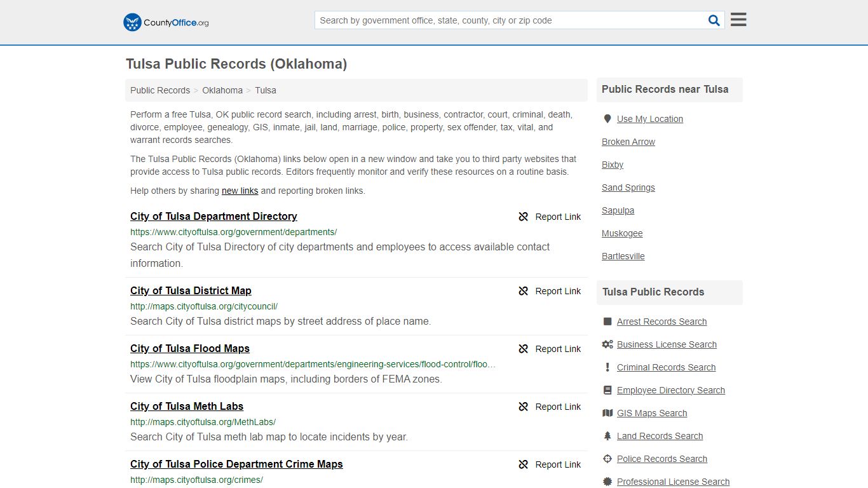Click broken-link icon for Police Crime Maps
This screenshot has height=488, width=868.
pos(524,464)
